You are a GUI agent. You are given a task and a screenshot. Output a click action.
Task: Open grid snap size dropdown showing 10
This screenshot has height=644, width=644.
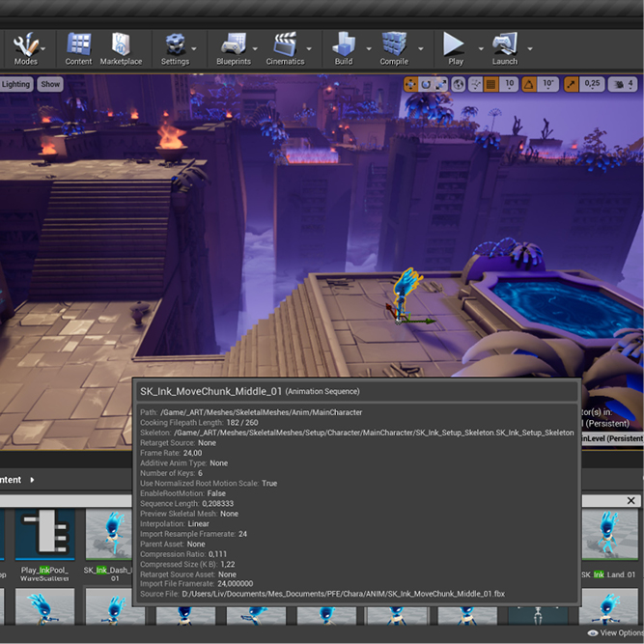click(x=510, y=84)
